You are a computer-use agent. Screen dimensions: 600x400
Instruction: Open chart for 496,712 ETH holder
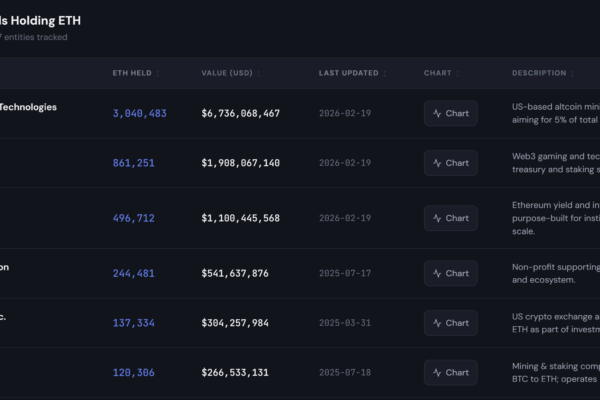click(x=450, y=218)
